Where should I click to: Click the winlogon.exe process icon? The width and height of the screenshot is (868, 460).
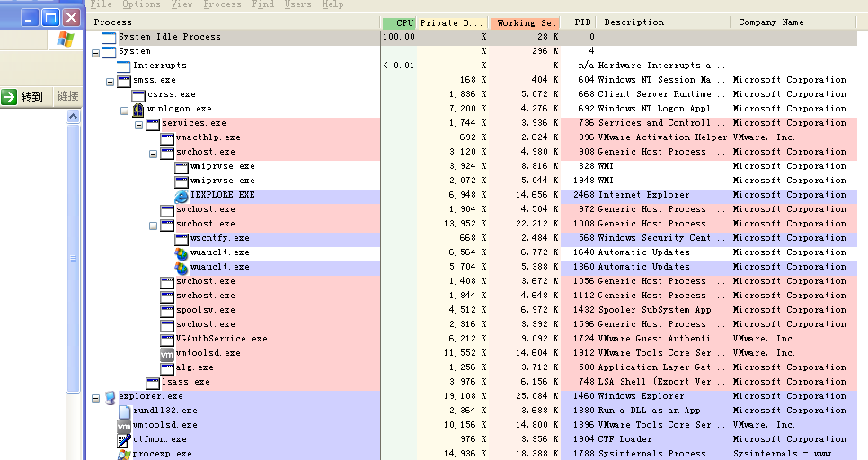137,110
